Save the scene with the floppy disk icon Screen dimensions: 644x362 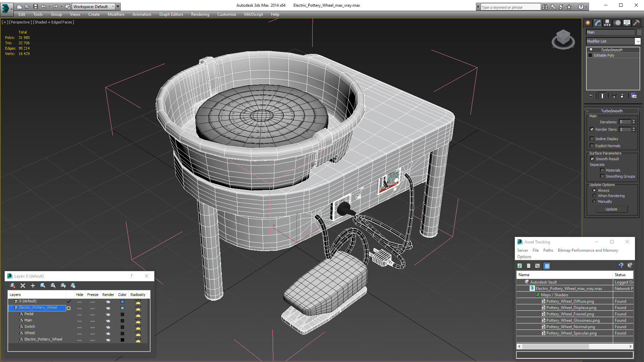click(x=35, y=6)
